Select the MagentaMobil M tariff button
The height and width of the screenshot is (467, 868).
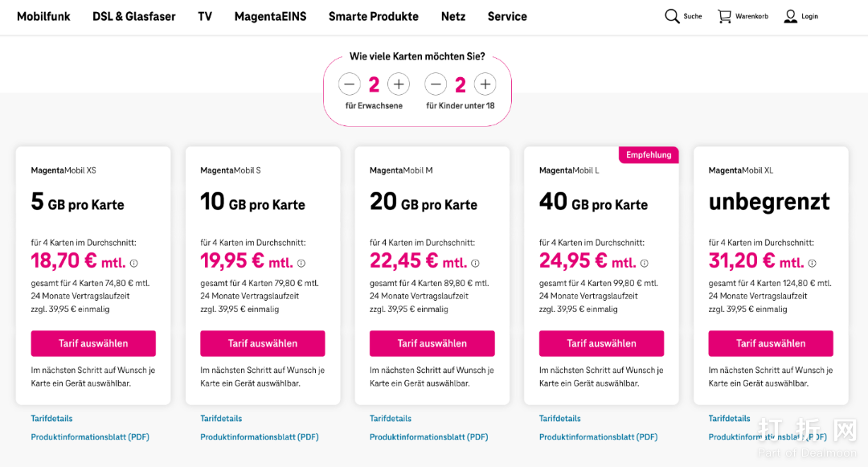[432, 343]
